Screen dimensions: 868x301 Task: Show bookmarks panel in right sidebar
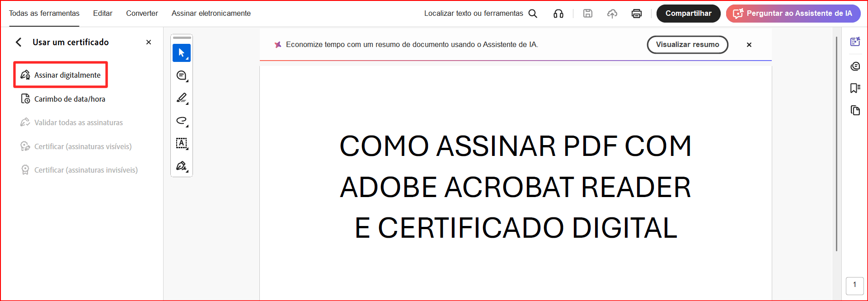855,88
